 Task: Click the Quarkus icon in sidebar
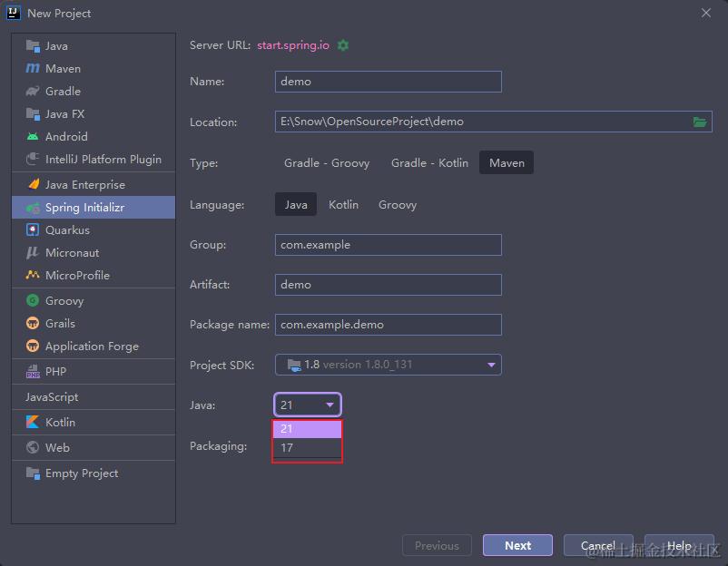coord(33,229)
